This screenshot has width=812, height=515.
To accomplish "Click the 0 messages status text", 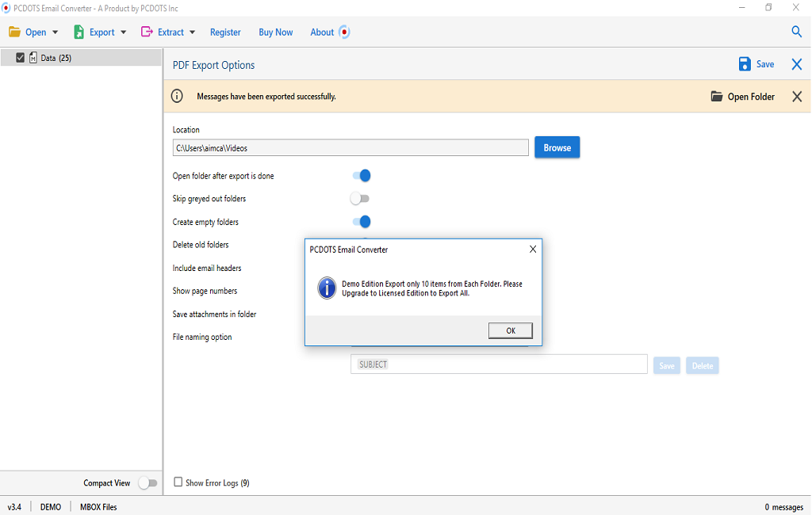I will [x=784, y=507].
